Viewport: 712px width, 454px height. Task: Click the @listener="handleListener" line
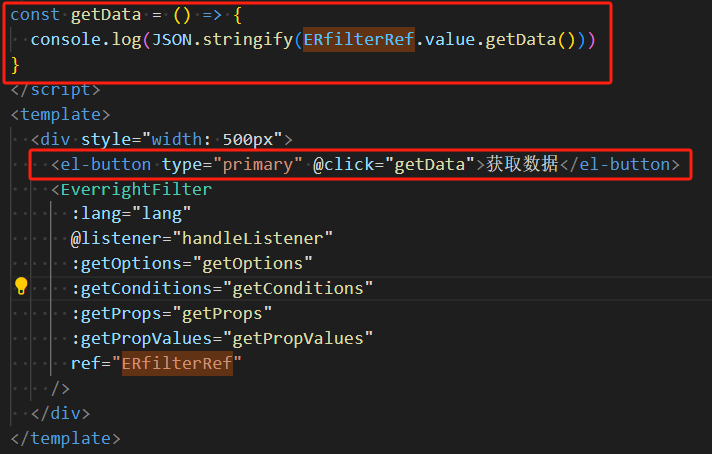(201, 238)
